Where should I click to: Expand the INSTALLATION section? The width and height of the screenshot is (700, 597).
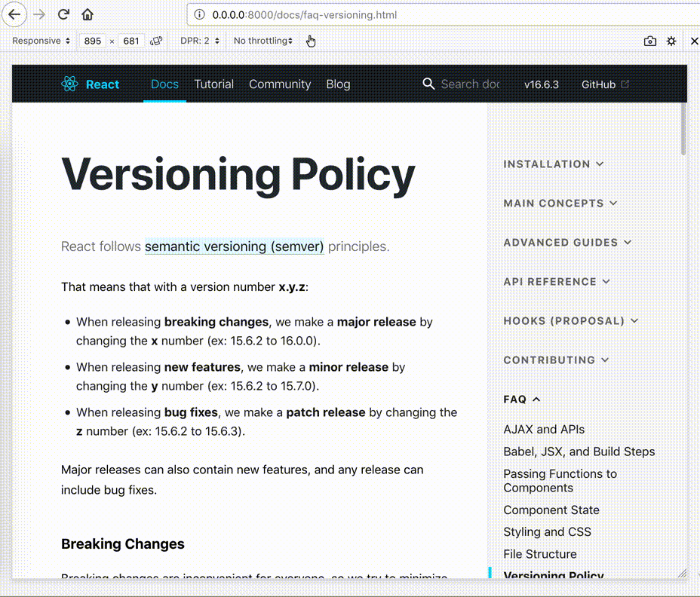(554, 164)
